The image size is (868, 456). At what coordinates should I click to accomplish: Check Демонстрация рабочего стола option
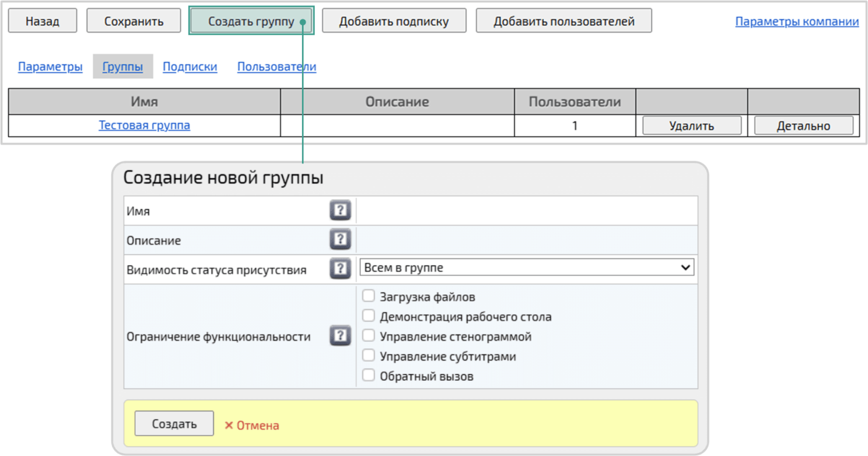[x=368, y=315]
